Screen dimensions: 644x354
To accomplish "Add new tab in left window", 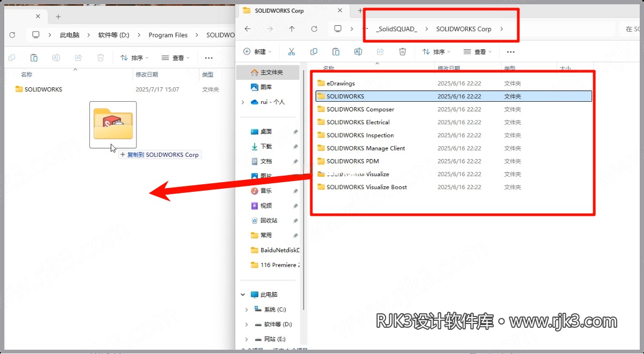I will click(58, 17).
